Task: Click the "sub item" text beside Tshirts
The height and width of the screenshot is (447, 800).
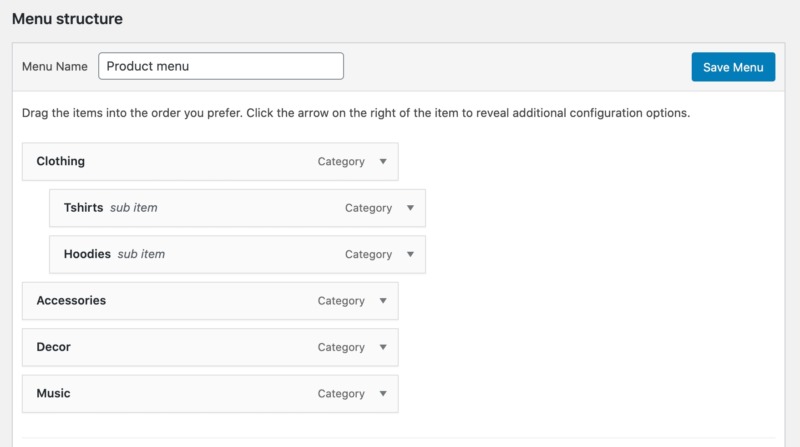Action: coord(134,208)
